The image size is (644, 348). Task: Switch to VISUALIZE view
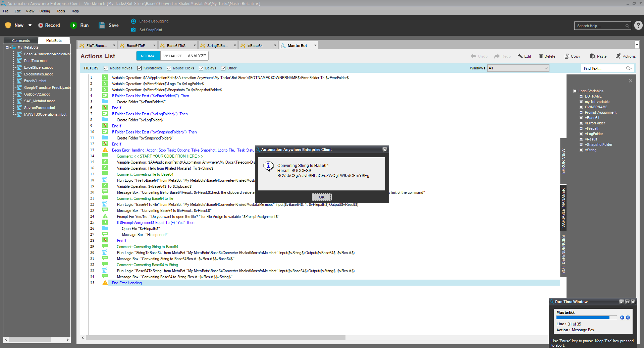tap(173, 56)
